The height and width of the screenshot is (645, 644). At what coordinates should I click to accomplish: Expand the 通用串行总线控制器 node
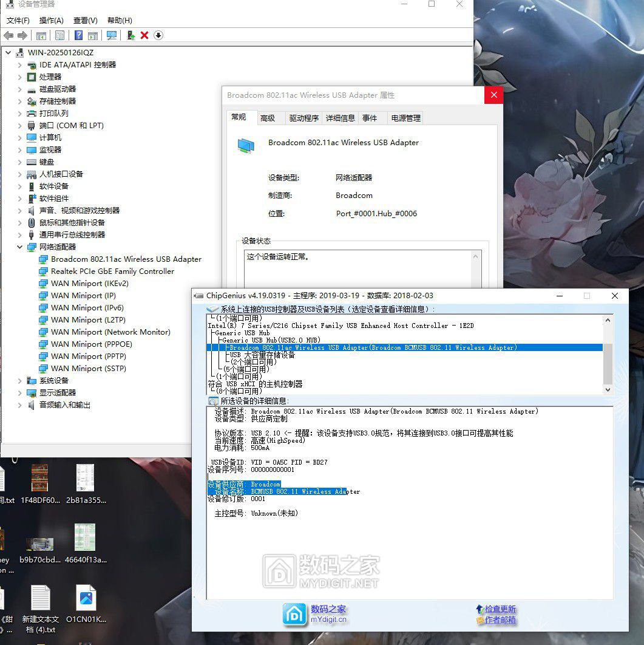click(20, 235)
